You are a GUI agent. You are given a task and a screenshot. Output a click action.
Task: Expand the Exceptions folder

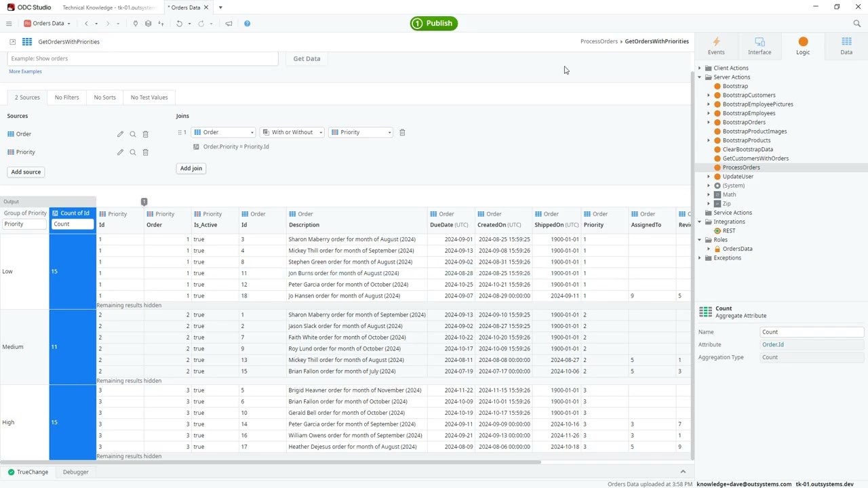click(700, 258)
